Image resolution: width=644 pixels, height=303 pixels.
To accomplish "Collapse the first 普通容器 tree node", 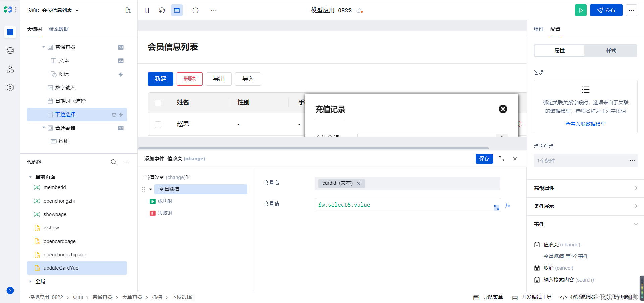I will point(43,47).
